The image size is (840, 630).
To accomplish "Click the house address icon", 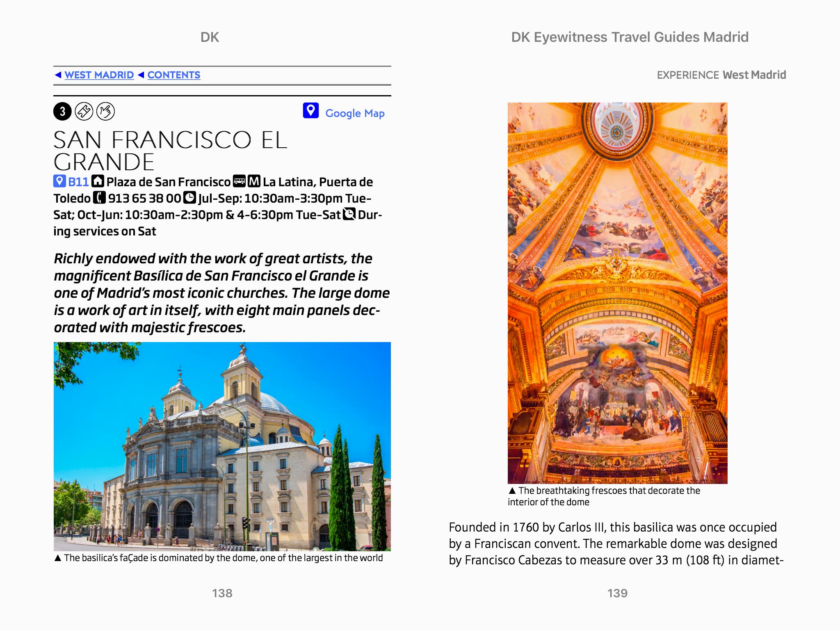I will (x=98, y=181).
